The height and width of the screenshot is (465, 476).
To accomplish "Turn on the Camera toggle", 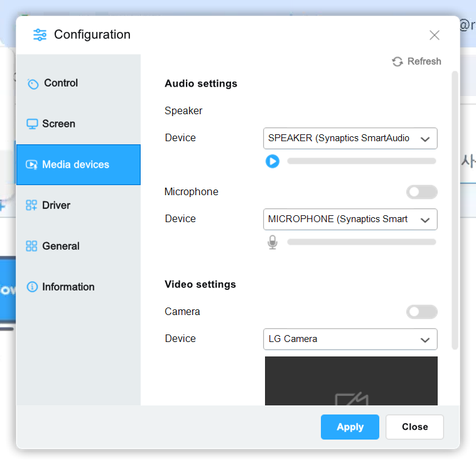I will click(421, 312).
